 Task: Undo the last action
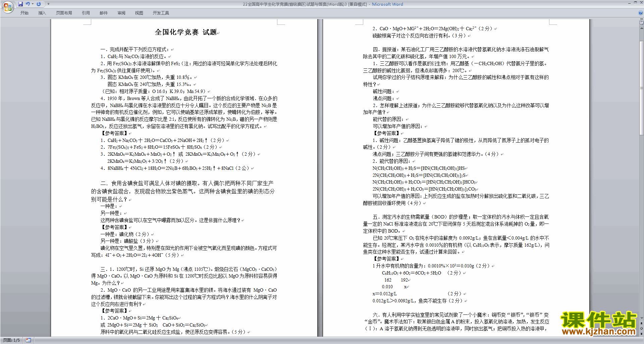tap(28, 4)
